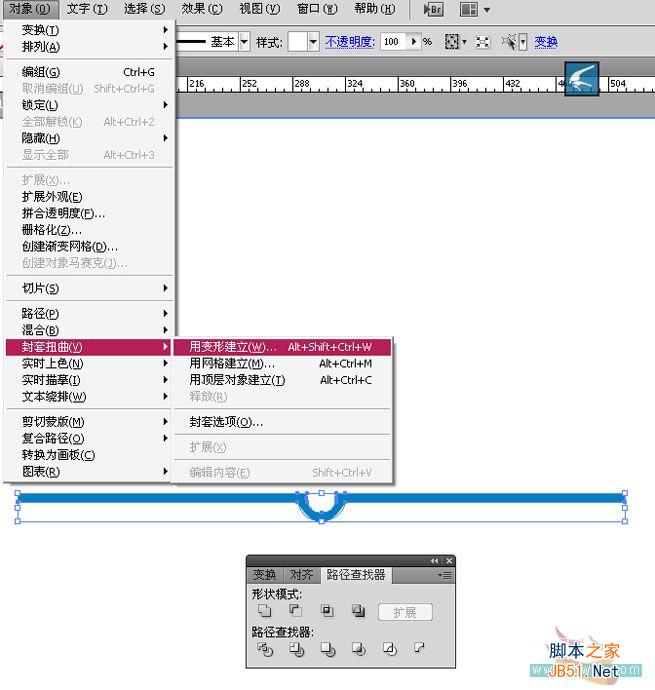Expand the 隐藏(H) submenu
The image size is (655, 690).
click(90, 139)
